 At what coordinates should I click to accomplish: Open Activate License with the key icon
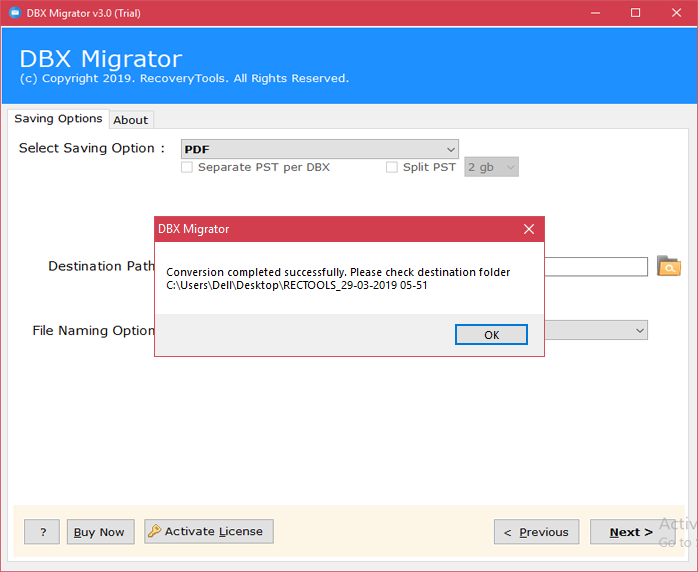[x=208, y=531]
